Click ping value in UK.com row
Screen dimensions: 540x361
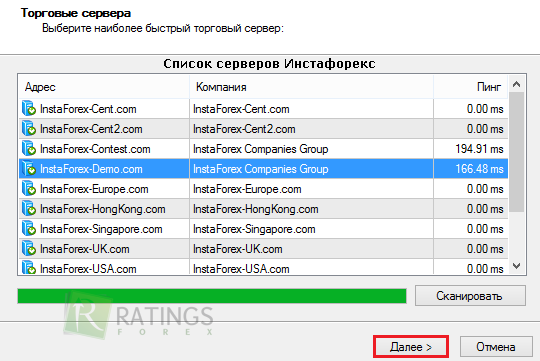(485, 249)
